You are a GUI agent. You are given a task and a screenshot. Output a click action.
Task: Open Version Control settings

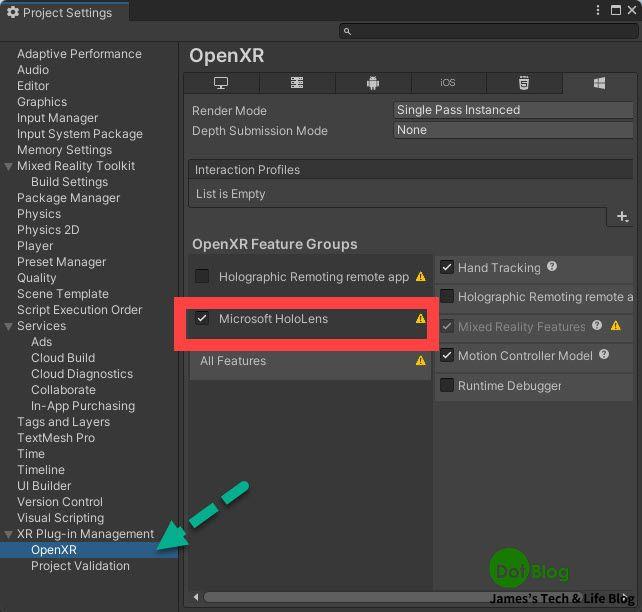[x=60, y=501]
